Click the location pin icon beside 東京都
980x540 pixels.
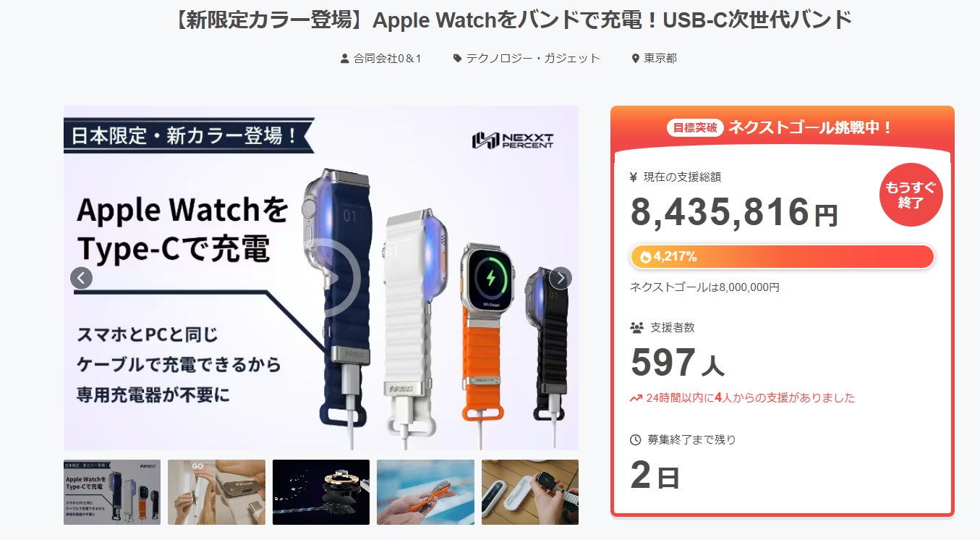tap(636, 59)
